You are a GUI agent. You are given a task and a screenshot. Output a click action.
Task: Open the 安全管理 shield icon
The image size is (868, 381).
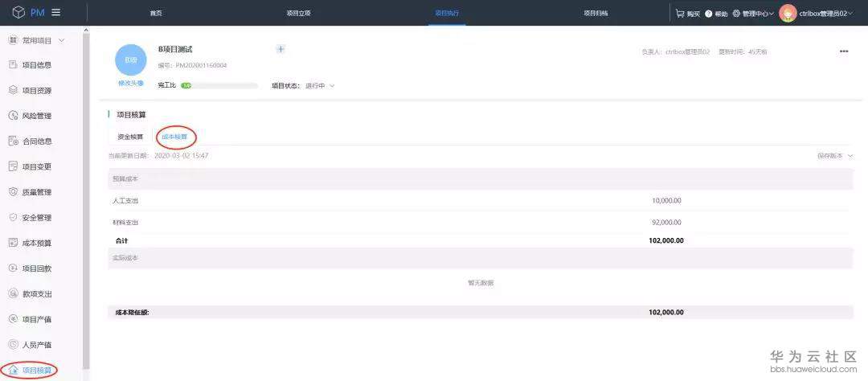click(x=14, y=217)
